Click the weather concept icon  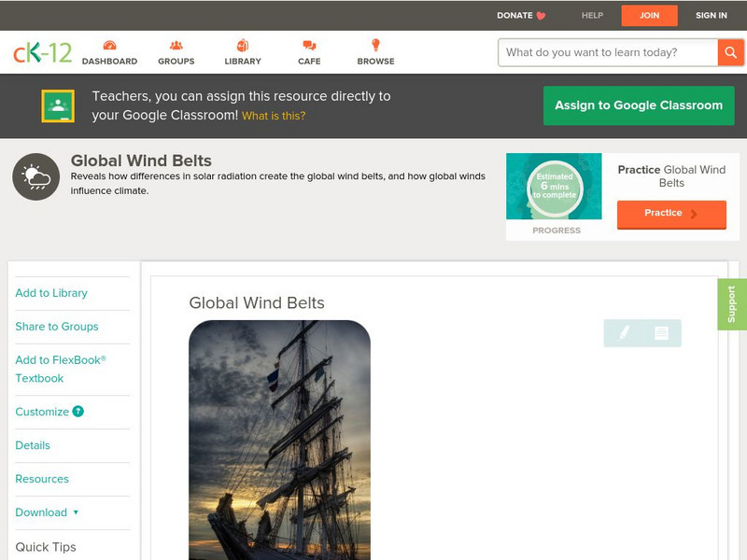click(36, 176)
